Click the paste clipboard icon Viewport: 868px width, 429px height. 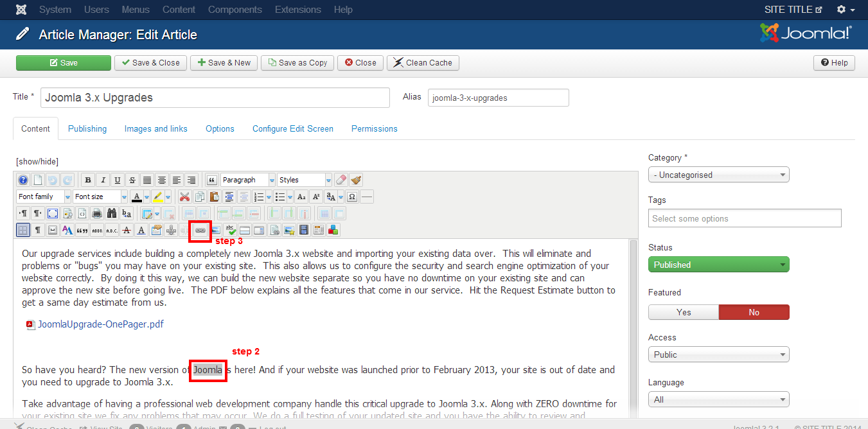[214, 197]
